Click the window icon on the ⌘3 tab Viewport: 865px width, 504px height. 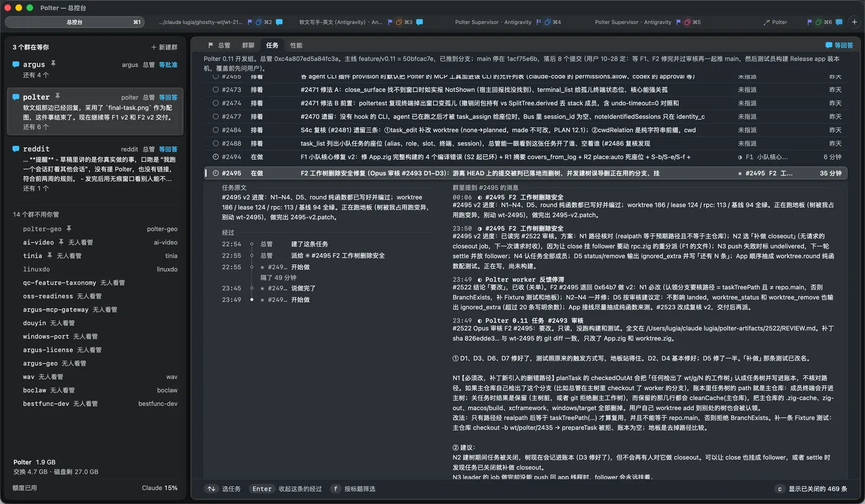pyautogui.click(x=399, y=22)
